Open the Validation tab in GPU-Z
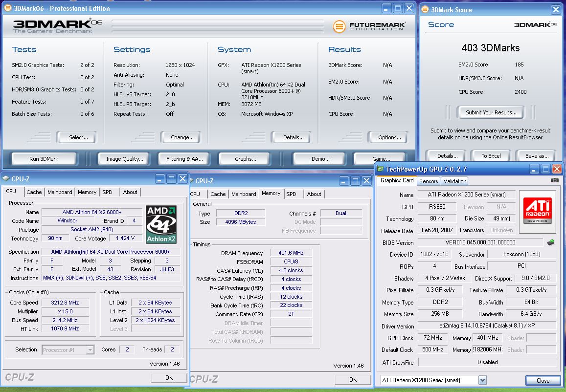The image size is (566, 392). (x=455, y=181)
